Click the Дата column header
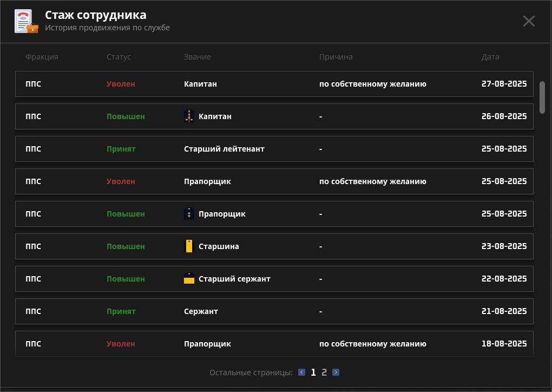Screen dimensions: 552x392 490,57
